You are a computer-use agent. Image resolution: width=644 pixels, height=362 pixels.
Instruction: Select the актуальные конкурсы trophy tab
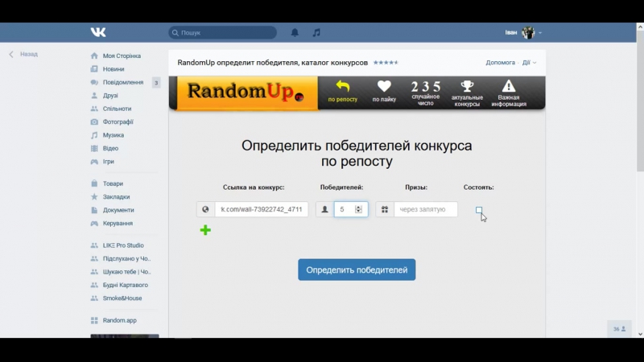(x=467, y=93)
